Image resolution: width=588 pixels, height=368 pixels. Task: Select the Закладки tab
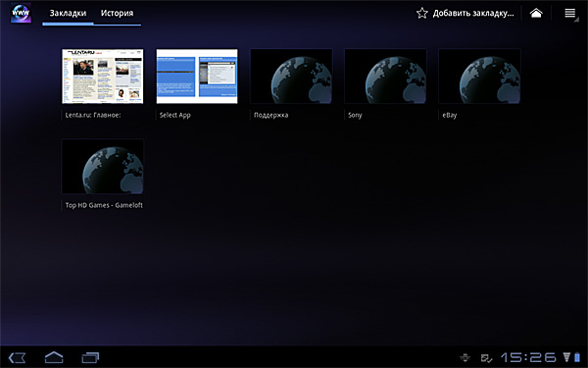click(68, 13)
